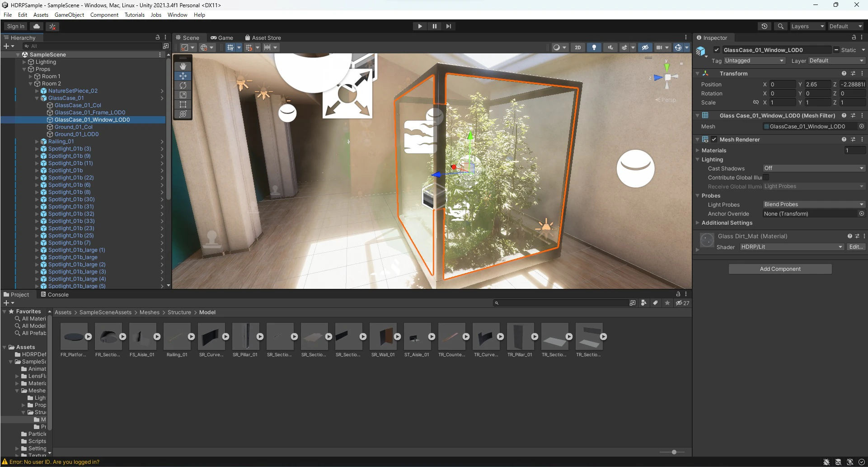Click the constrained proportions scale link icon
The image size is (868, 467).
756,103
